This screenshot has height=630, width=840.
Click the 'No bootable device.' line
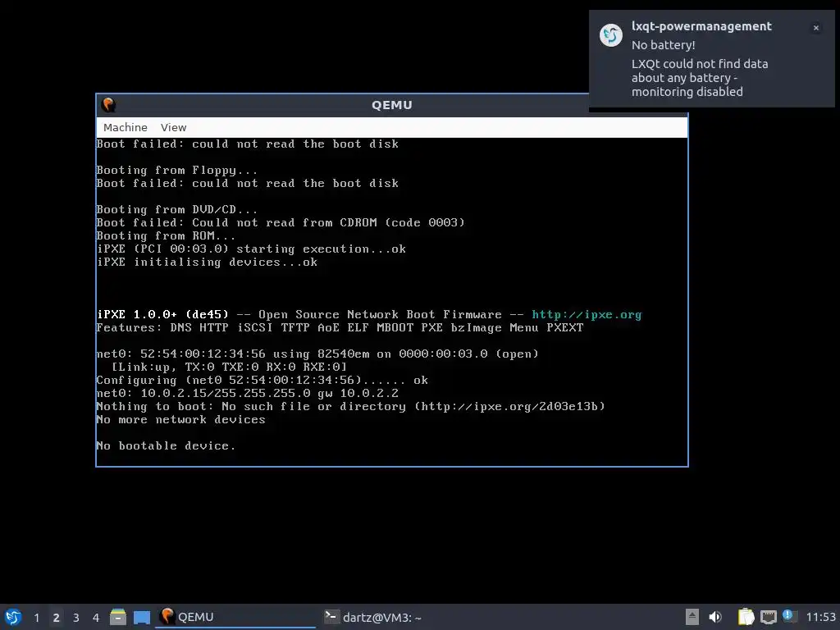[166, 445]
